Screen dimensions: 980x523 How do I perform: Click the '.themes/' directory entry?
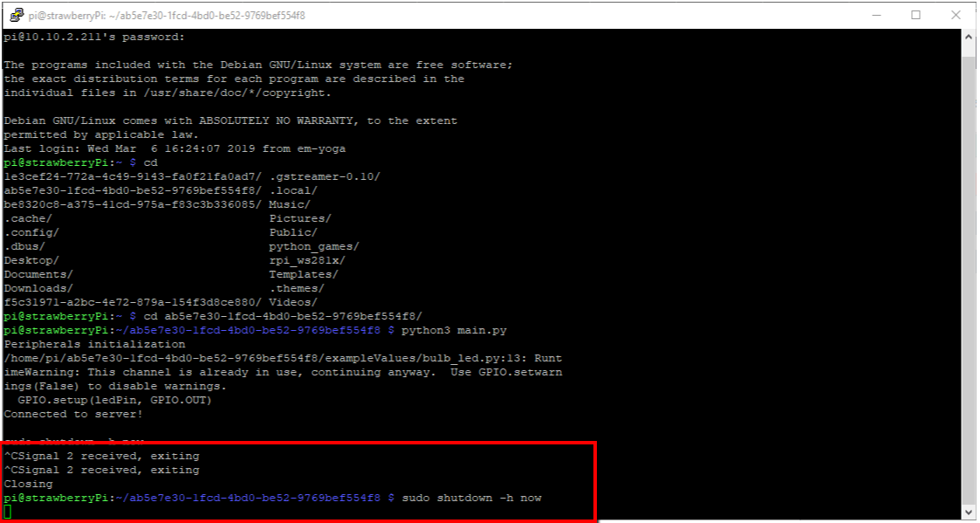coord(296,288)
